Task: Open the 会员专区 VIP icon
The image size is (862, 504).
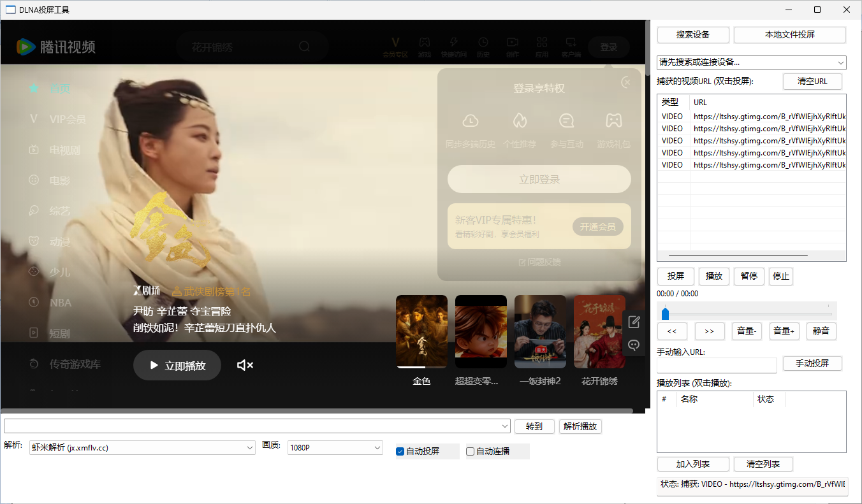Action: (x=395, y=43)
